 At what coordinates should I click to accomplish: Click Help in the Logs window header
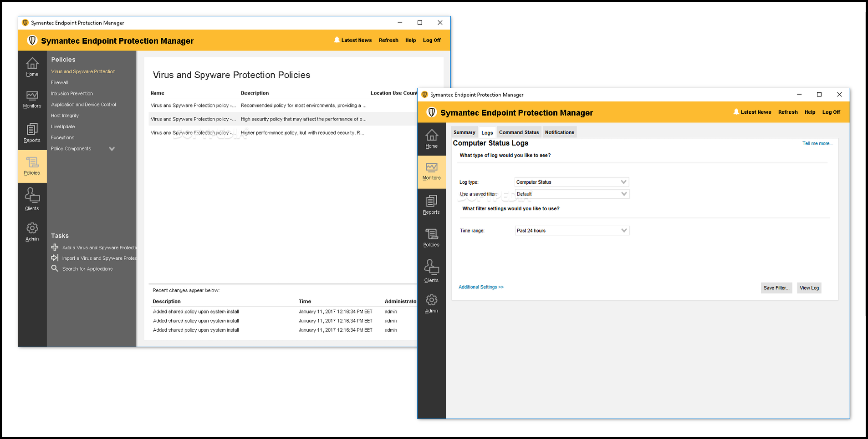[810, 112]
